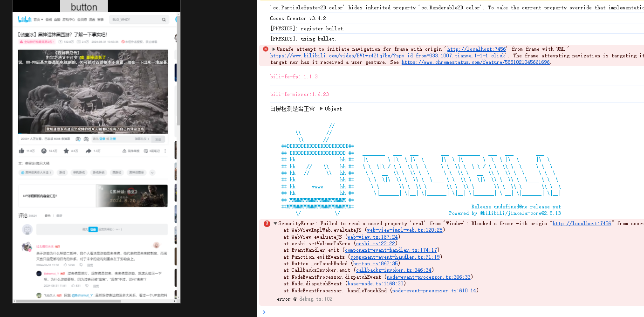Open the 会员购 nav item

(x=82, y=20)
